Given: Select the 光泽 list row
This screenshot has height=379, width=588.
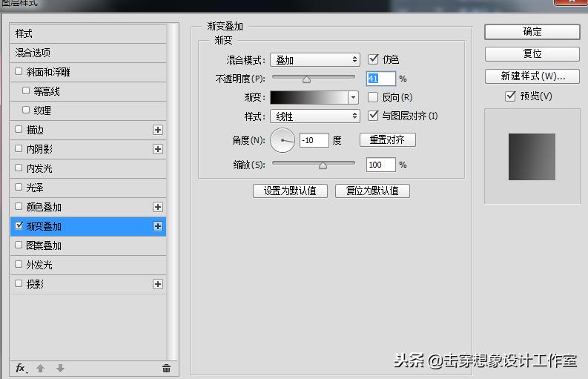Looking at the screenshot, I should point(88,188).
